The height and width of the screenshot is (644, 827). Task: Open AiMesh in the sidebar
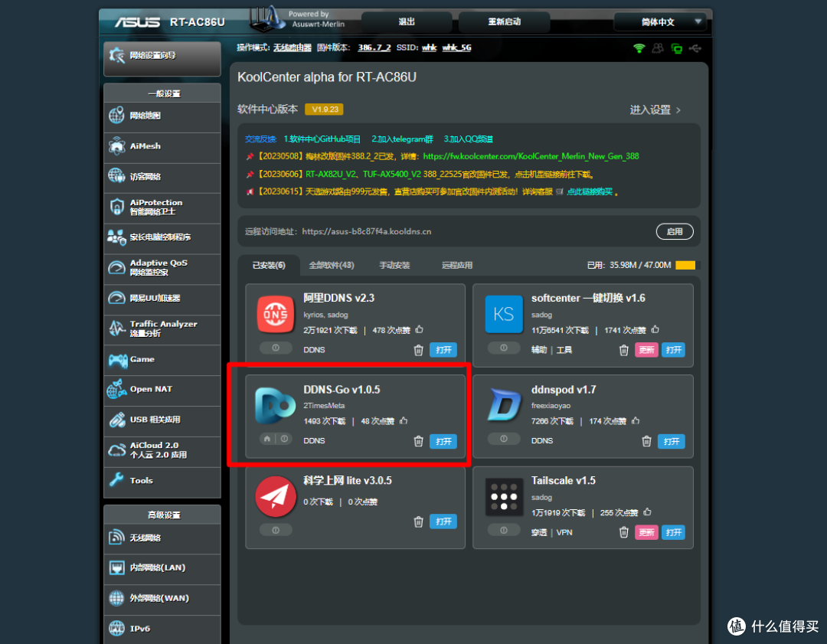tap(162, 146)
